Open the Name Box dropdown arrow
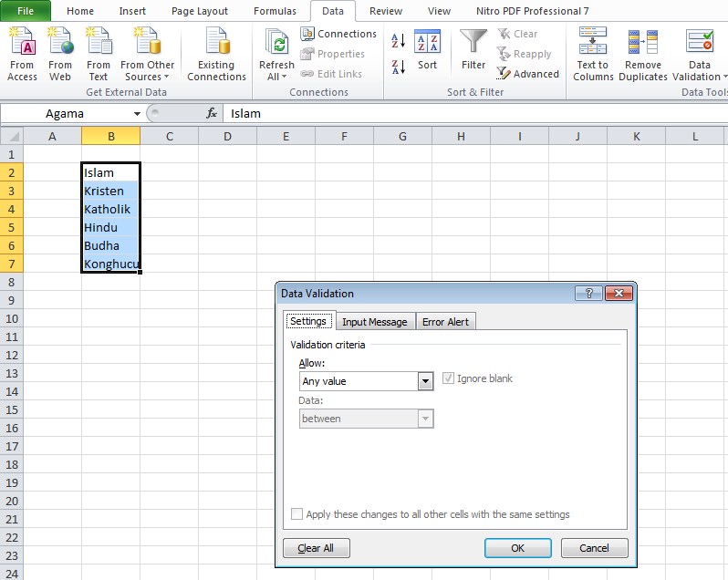 pyautogui.click(x=138, y=114)
